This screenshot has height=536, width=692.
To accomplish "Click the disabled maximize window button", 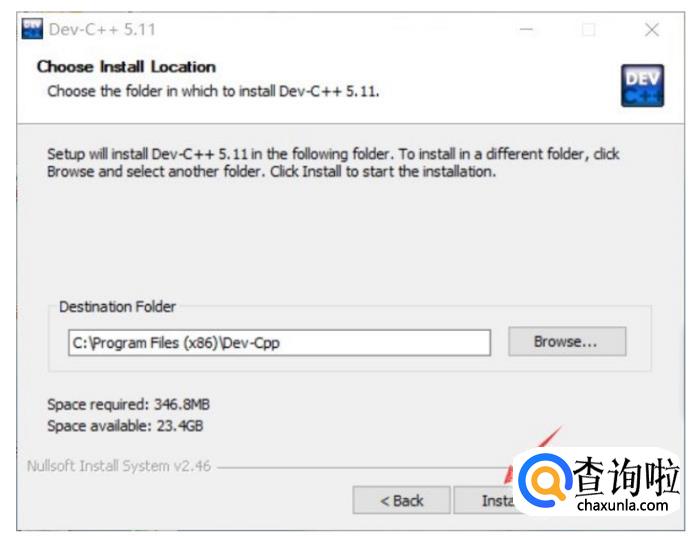I will 588,30.
